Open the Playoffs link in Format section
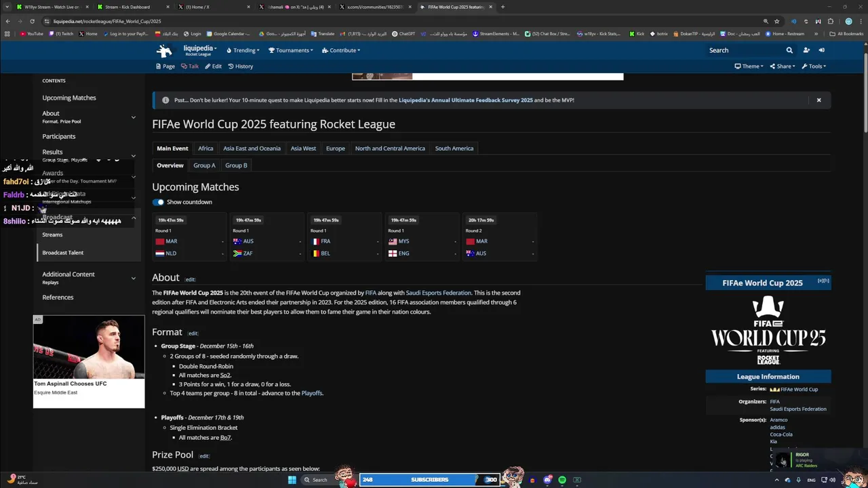This screenshot has height=488, width=868. [312, 393]
